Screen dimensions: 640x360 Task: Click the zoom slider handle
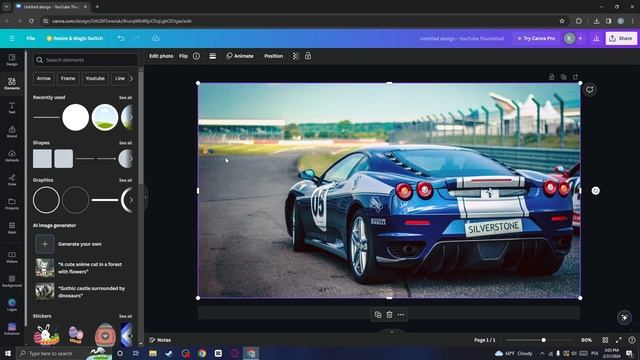point(543,340)
